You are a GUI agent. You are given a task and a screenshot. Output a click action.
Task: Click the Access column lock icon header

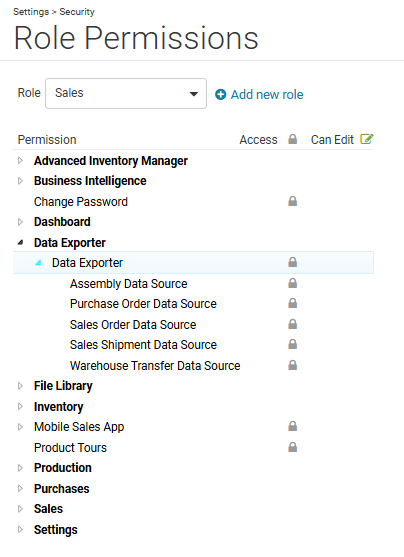(x=292, y=139)
